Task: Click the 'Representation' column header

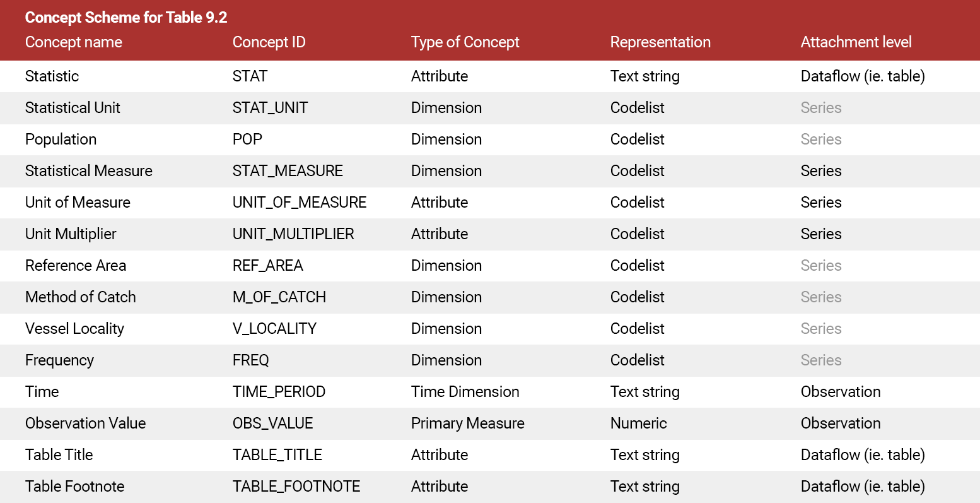Action: pyautogui.click(x=660, y=42)
